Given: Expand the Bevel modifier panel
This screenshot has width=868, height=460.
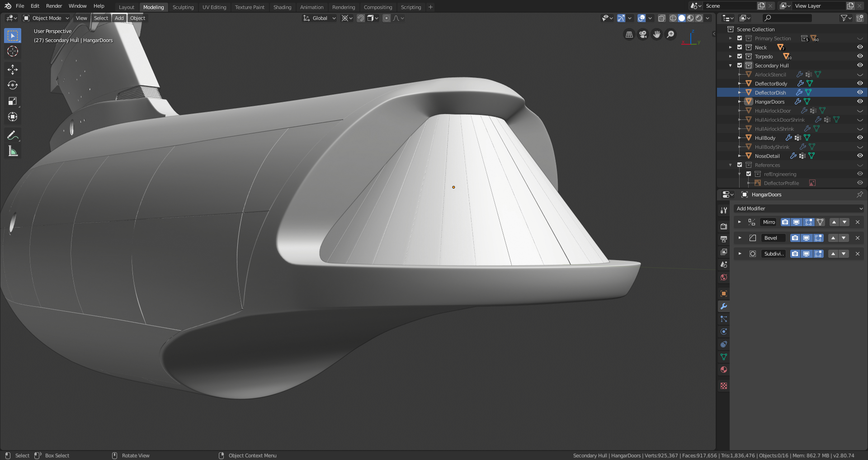Looking at the screenshot, I should [740, 238].
